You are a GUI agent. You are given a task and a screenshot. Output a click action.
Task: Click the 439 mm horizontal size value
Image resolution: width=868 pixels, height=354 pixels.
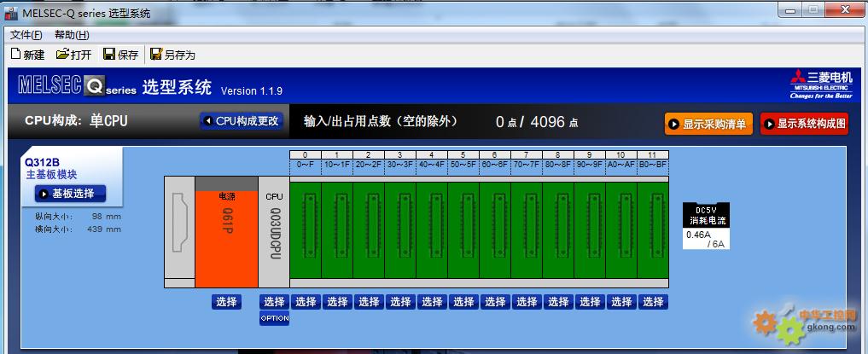pyautogui.click(x=104, y=229)
